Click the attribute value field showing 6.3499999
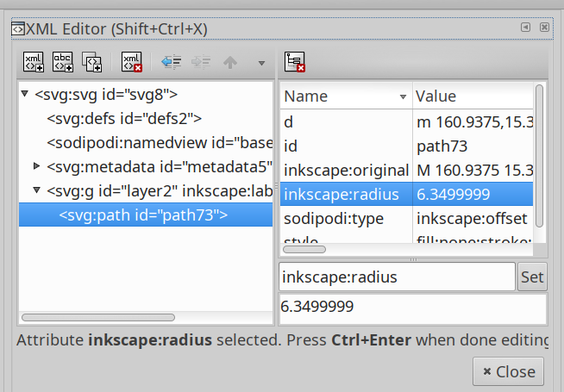 411,307
